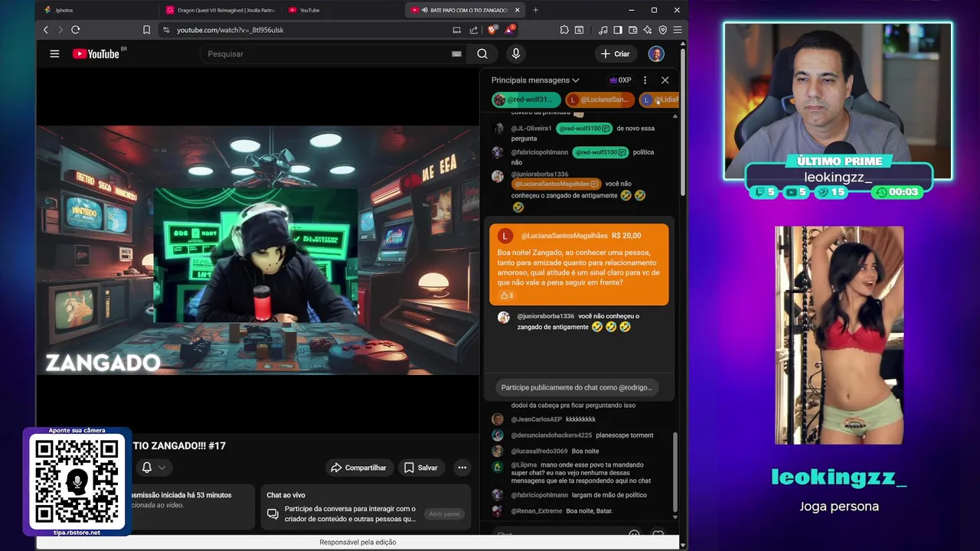Click the main video player

258,249
